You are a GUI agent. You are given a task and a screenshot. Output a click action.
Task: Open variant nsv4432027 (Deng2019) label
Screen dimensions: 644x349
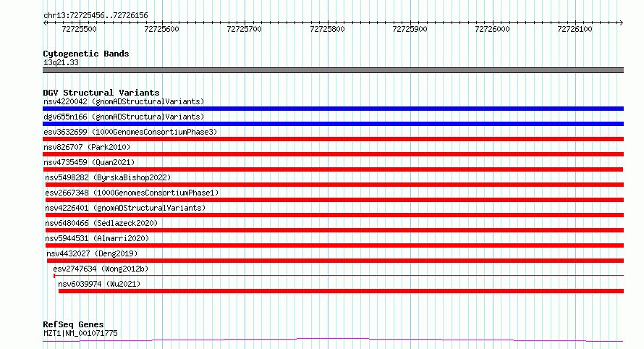click(x=92, y=253)
